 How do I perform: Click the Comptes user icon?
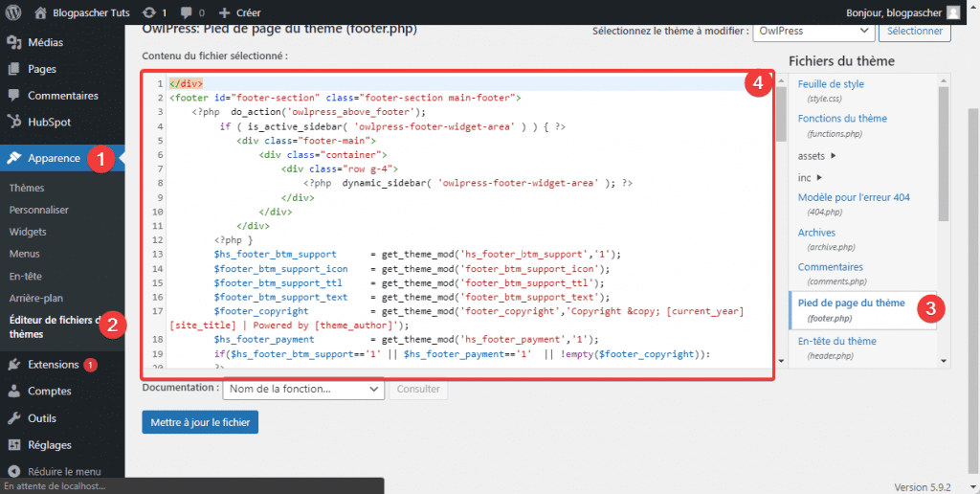[13, 392]
